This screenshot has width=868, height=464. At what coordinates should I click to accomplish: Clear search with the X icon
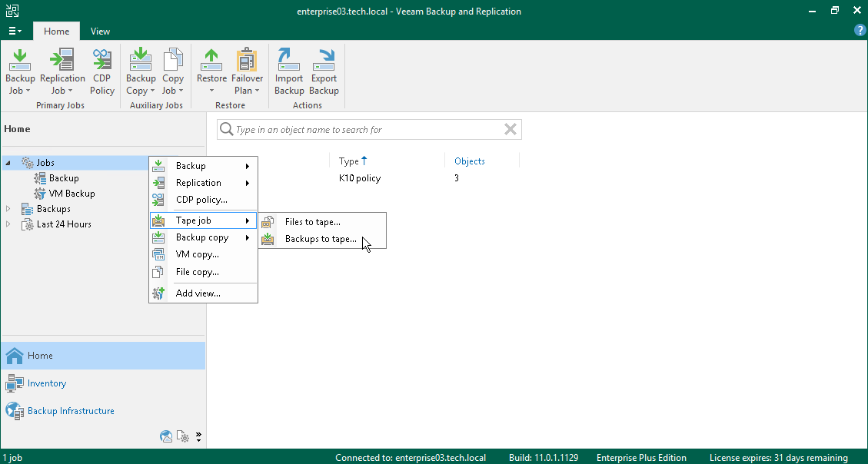point(510,129)
